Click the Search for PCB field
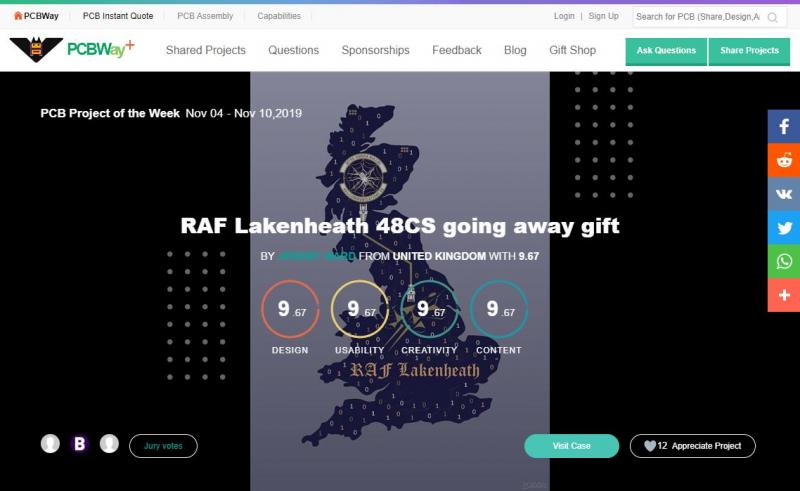Screen dimensions: 800x491 [698, 17]
